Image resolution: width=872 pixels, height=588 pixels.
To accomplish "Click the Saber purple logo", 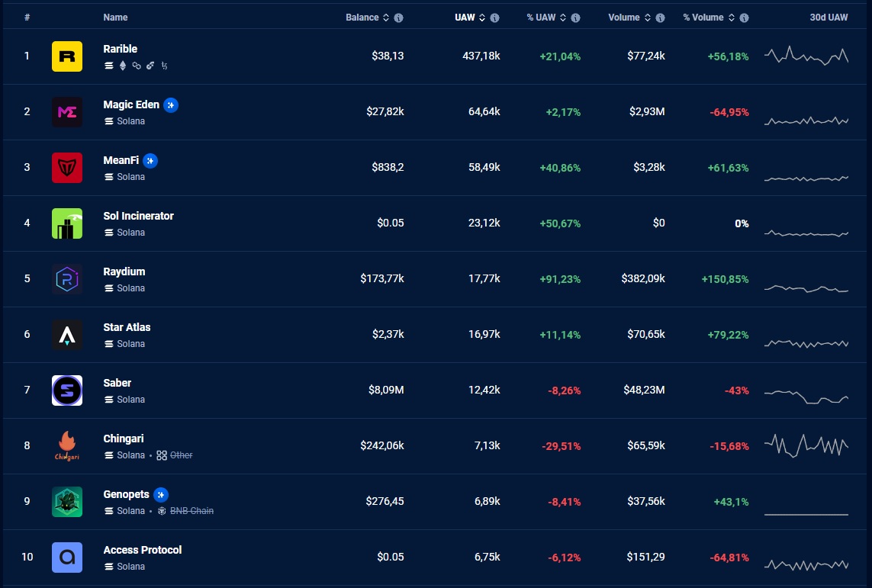I will pos(67,390).
